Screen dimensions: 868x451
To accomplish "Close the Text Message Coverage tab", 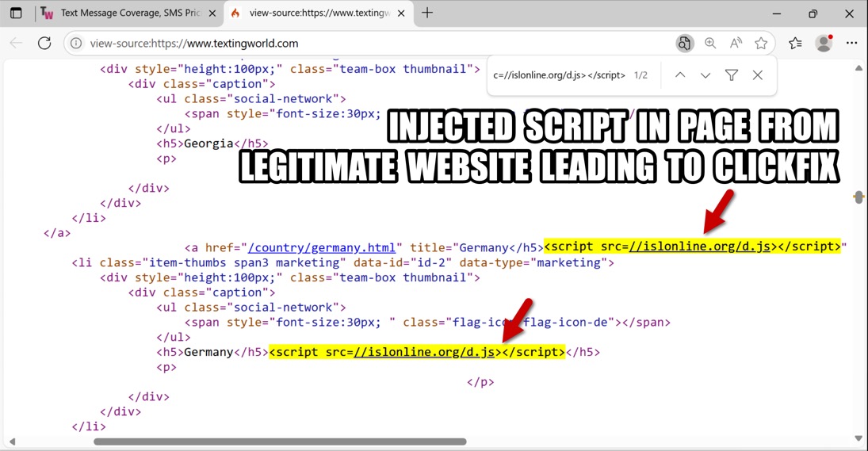I will click(x=212, y=13).
